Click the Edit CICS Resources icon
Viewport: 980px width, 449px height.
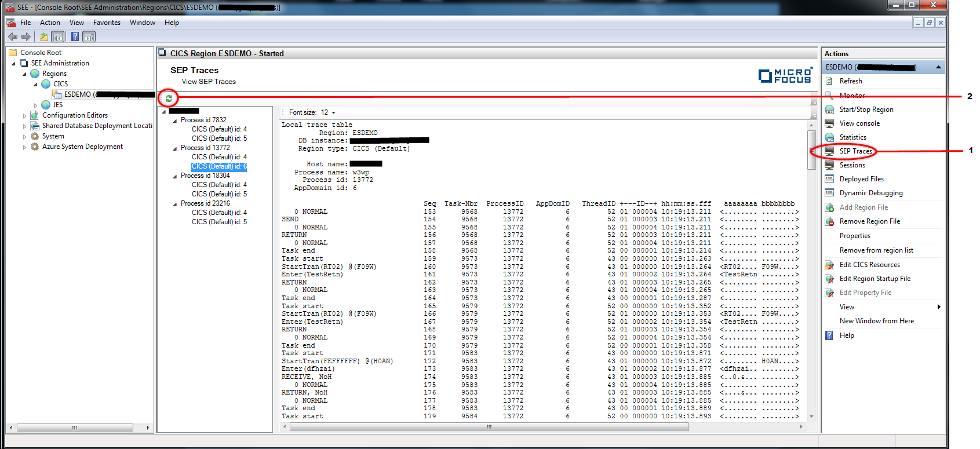pos(829,265)
